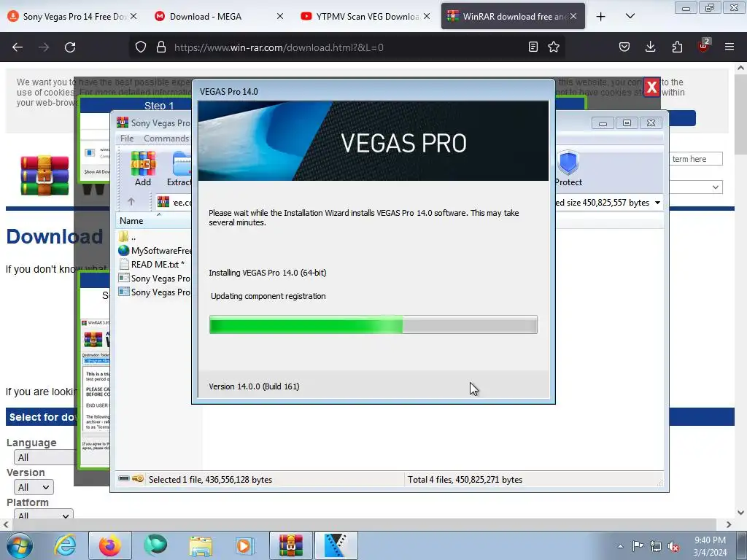The width and height of the screenshot is (747, 560).
Task: Click the WinRAR status bar key icon
Action: coord(138,478)
